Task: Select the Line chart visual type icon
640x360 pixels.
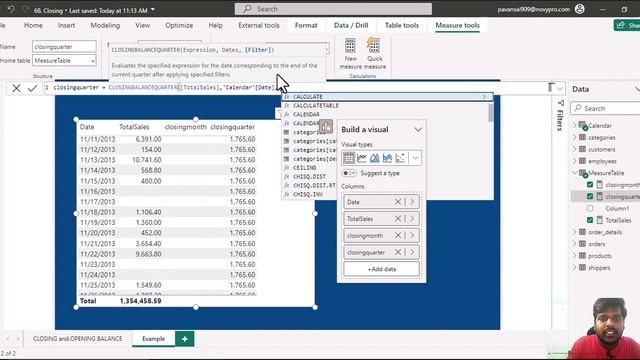Action: tap(362, 158)
